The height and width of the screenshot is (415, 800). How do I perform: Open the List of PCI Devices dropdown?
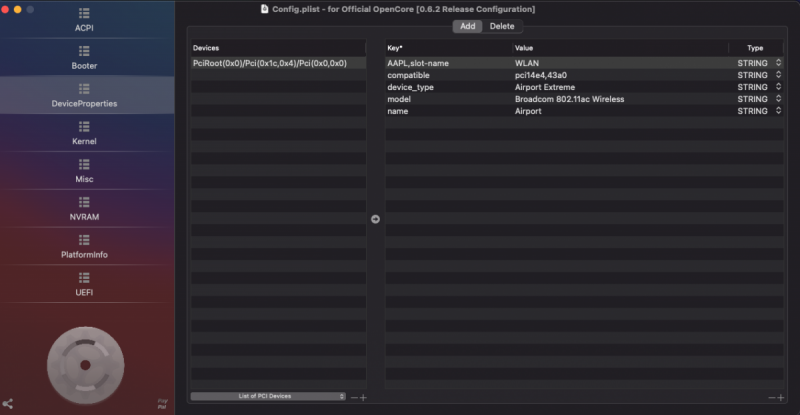(x=268, y=396)
